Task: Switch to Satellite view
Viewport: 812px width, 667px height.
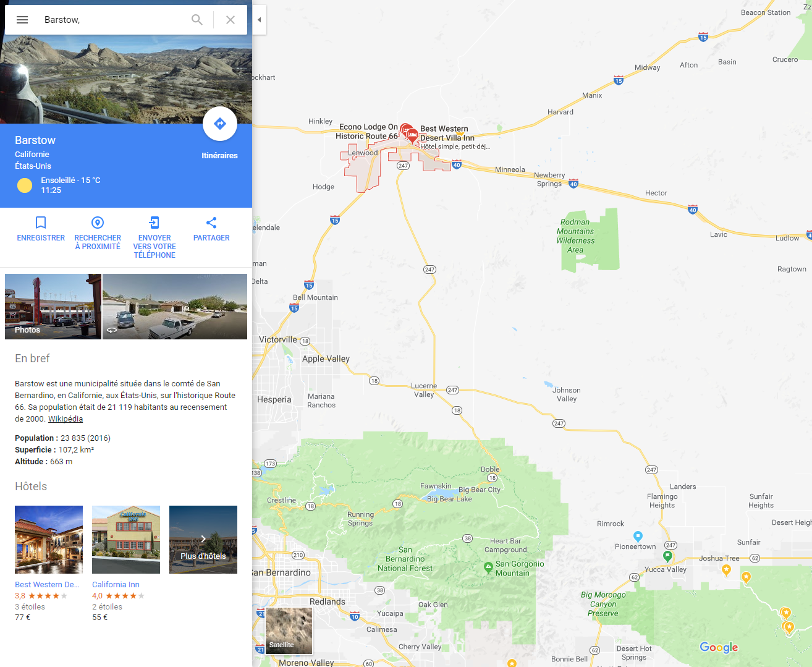Action: coord(289,631)
